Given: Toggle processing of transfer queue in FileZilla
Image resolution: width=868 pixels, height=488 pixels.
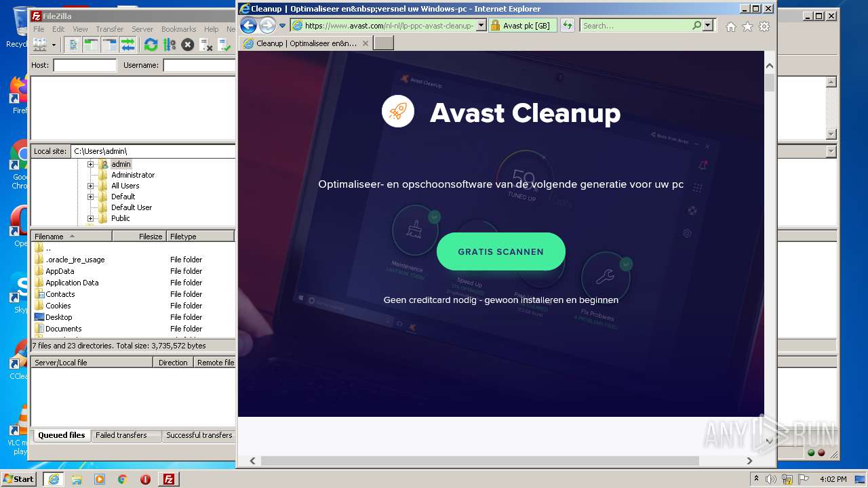Looking at the screenshot, I should (x=169, y=45).
